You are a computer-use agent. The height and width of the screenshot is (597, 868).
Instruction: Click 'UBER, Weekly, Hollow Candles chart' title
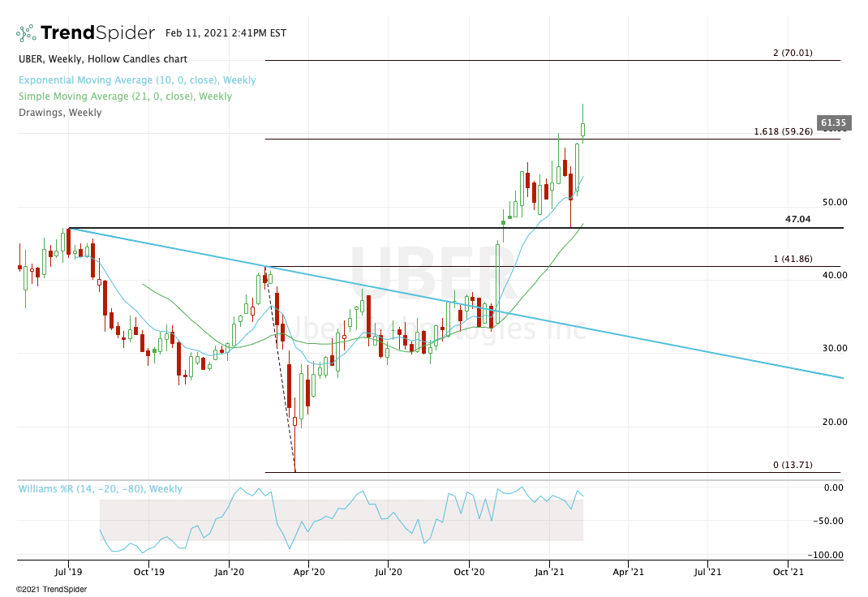tap(103, 59)
